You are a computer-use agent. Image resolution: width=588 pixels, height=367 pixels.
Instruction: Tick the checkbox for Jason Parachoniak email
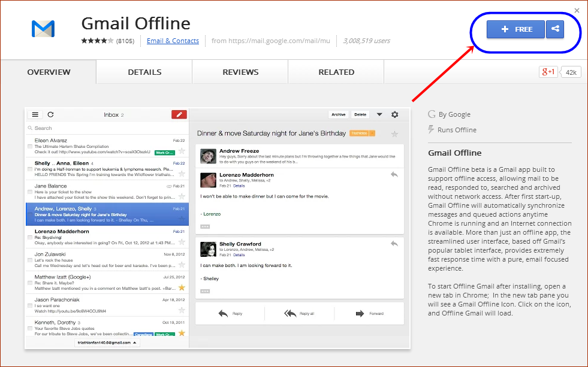pos(30,305)
